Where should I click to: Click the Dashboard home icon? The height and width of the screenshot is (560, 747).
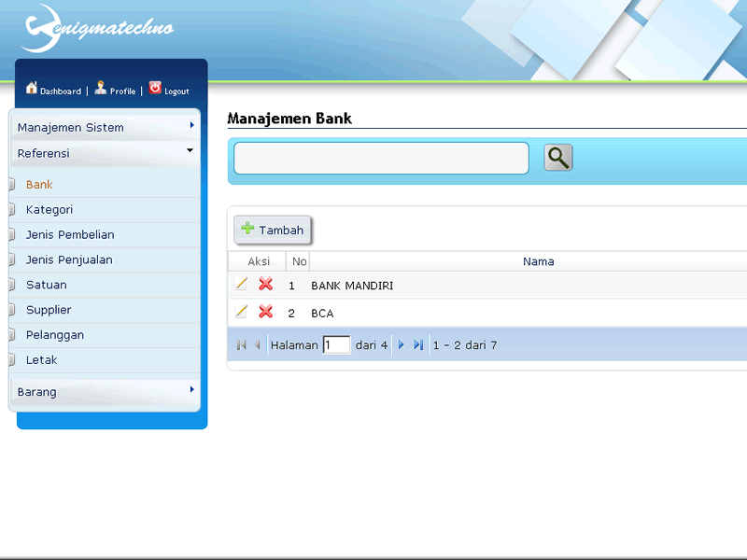tap(32, 88)
